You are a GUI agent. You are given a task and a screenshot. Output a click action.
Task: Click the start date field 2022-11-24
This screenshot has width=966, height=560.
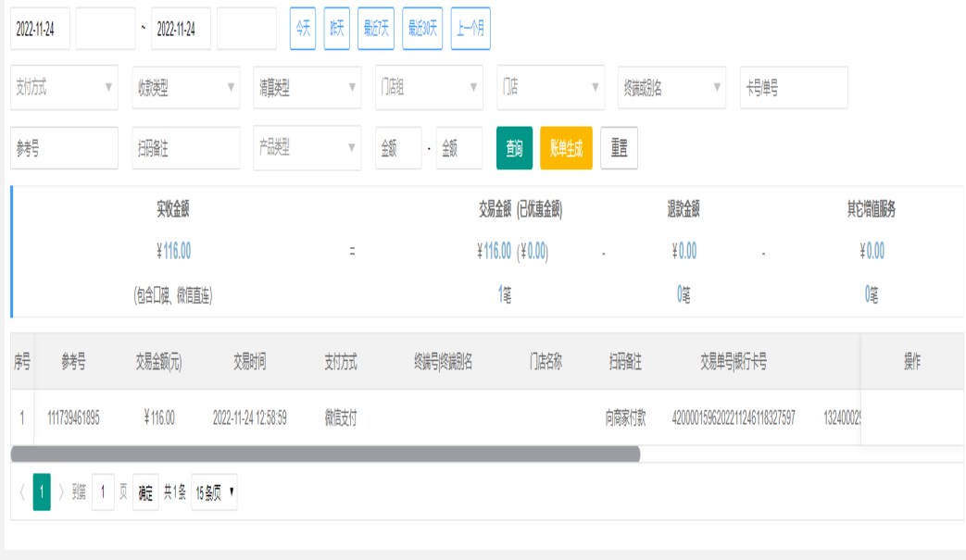coord(40,29)
